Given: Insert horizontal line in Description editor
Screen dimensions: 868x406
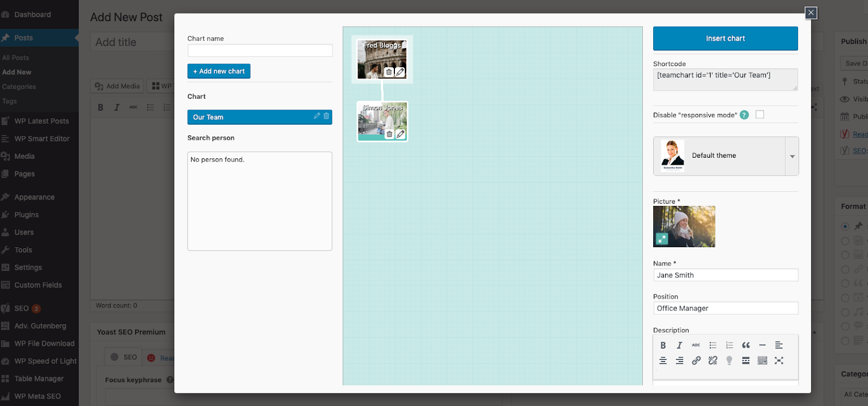Looking at the screenshot, I should click(x=762, y=345).
